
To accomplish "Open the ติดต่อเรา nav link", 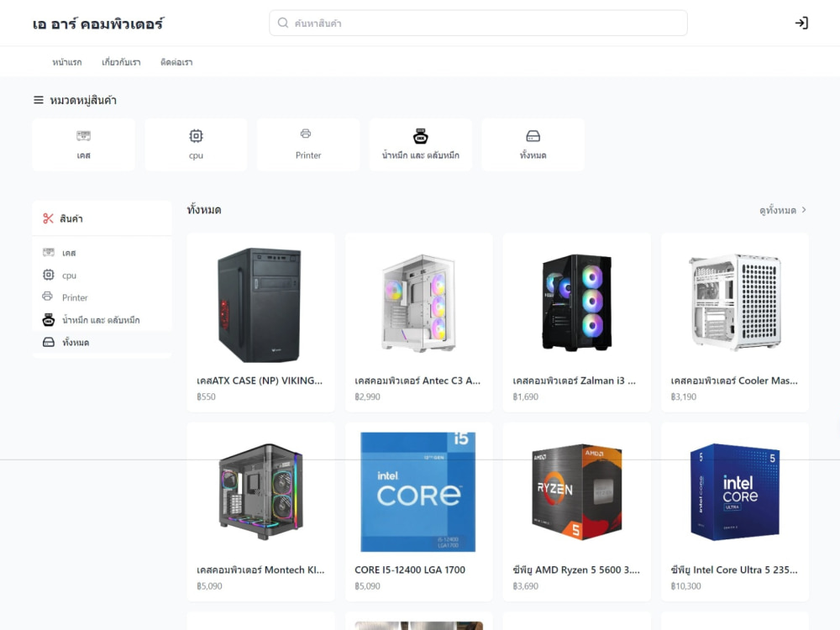I will point(176,62).
